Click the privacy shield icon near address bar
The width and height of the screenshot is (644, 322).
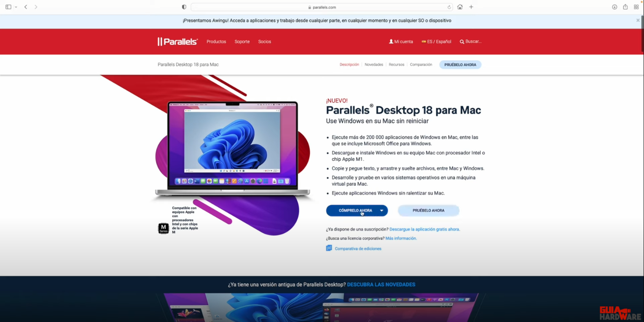tap(184, 7)
